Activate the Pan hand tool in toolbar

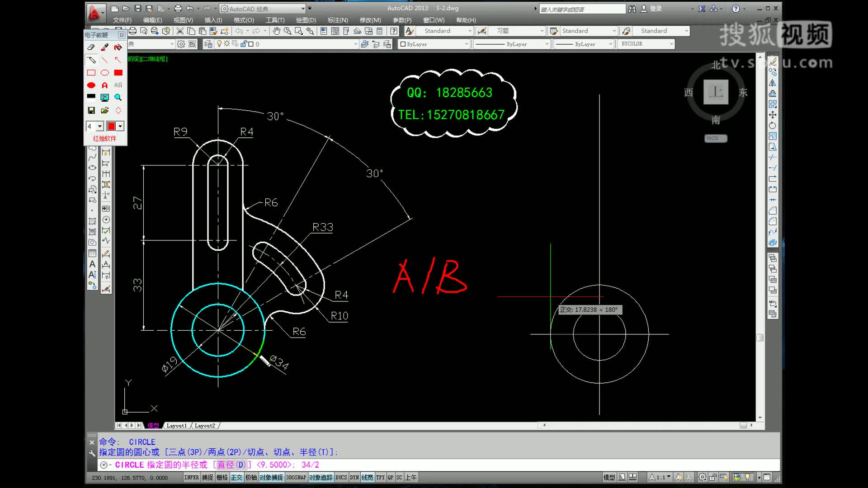276,31
